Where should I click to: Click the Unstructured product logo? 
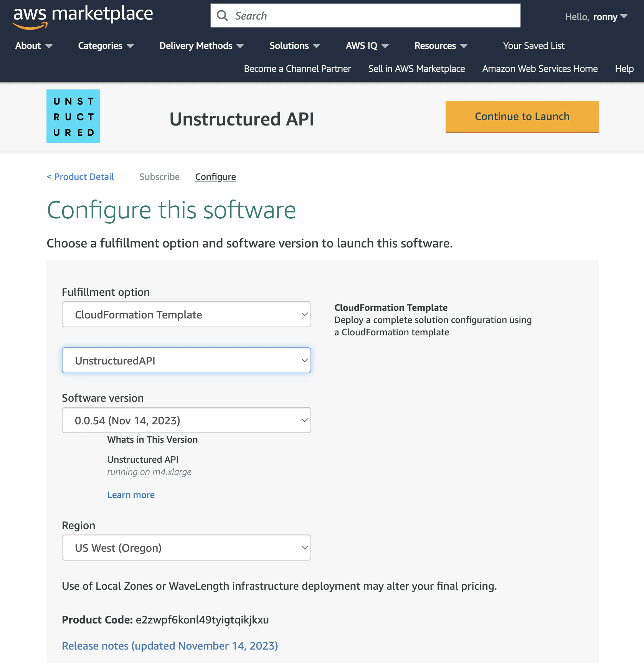(x=73, y=116)
